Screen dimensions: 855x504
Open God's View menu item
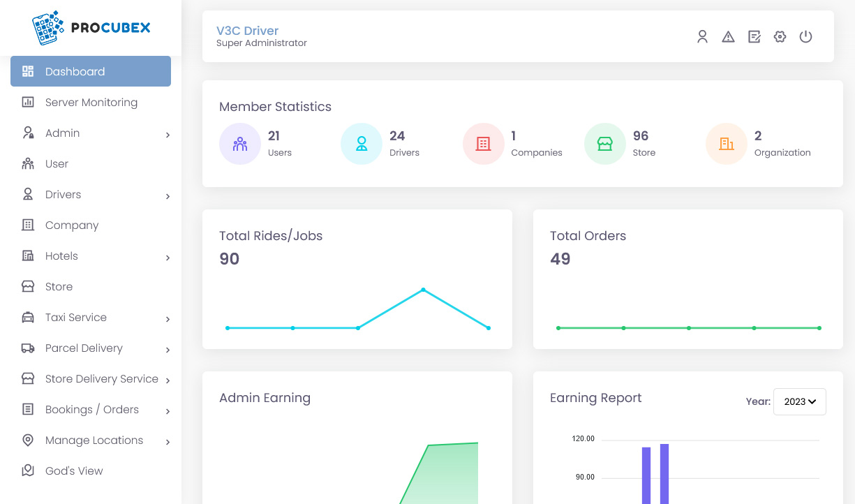[74, 471]
